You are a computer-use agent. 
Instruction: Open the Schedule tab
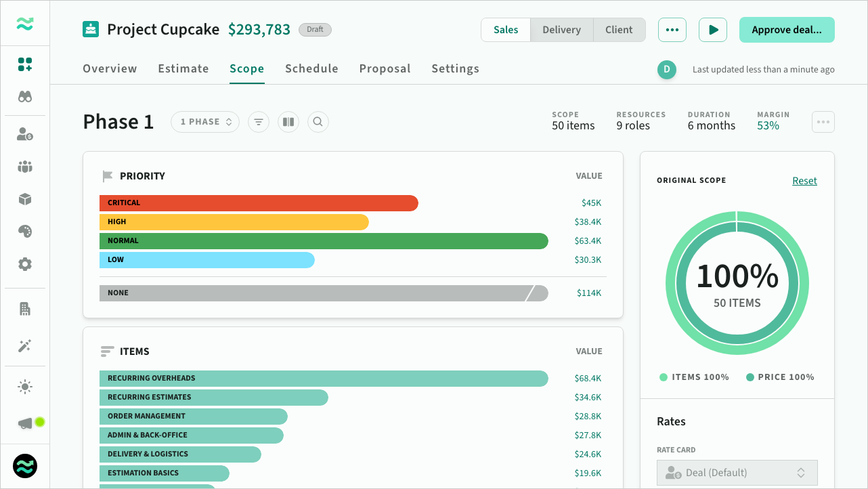tap(311, 68)
